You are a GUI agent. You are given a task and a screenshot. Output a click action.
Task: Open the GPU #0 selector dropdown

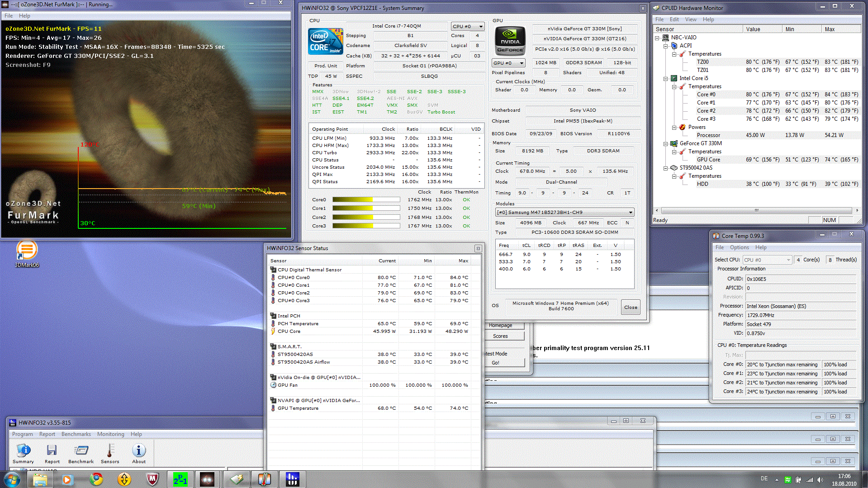click(x=509, y=63)
